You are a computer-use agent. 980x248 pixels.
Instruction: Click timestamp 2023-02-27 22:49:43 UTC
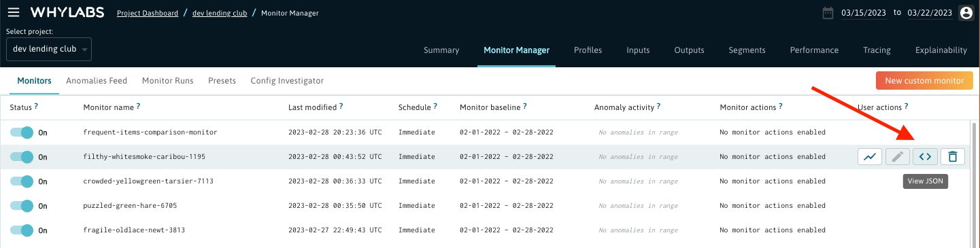coord(335,230)
